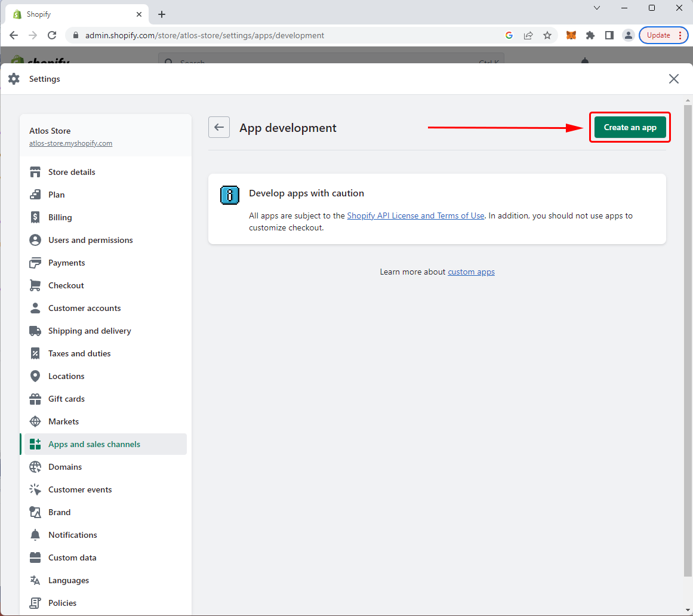693x616 pixels.
Task: Click the browser back arrow
Action: [14, 35]
